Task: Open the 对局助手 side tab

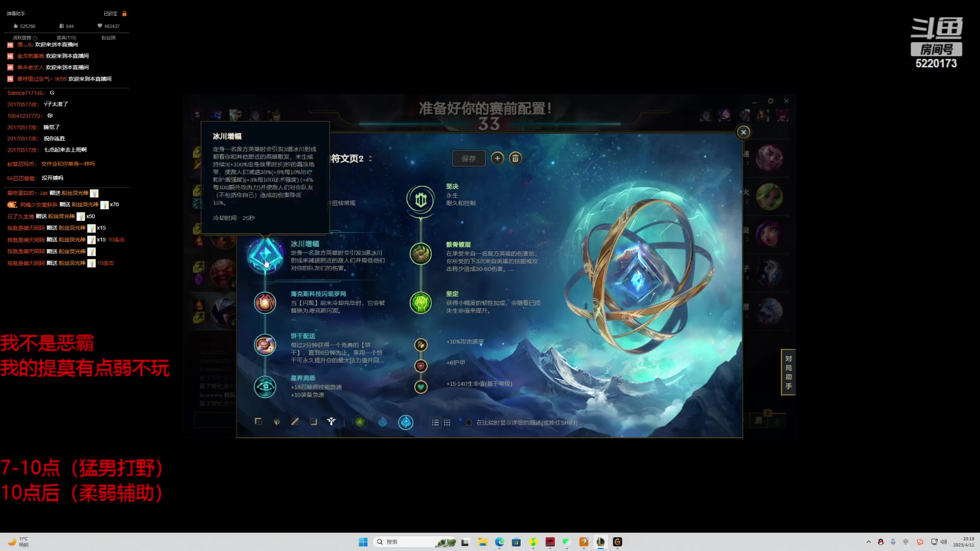Action: 788,372
